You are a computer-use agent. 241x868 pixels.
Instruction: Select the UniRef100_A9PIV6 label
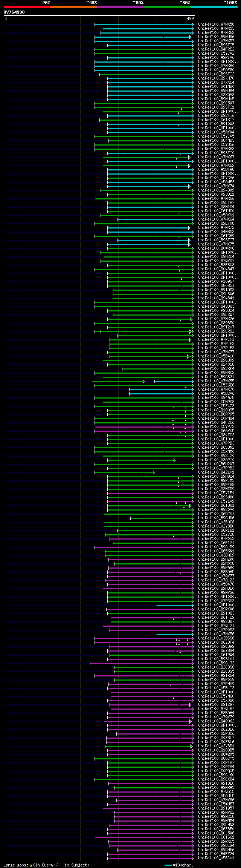click(216, 58)
